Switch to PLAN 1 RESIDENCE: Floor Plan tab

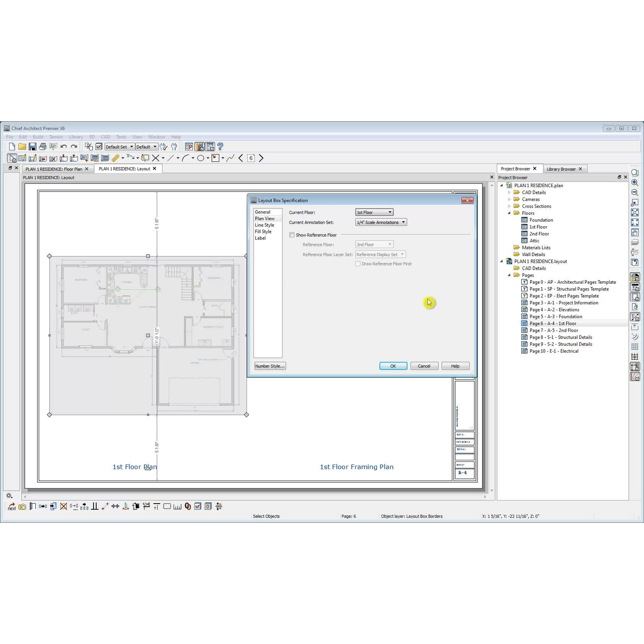tap(53, 169)
